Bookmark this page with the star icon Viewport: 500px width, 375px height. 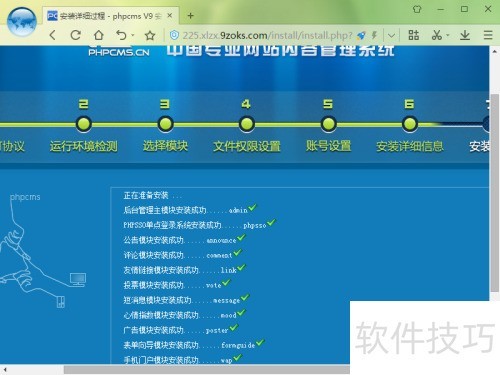tap(150, 35)
